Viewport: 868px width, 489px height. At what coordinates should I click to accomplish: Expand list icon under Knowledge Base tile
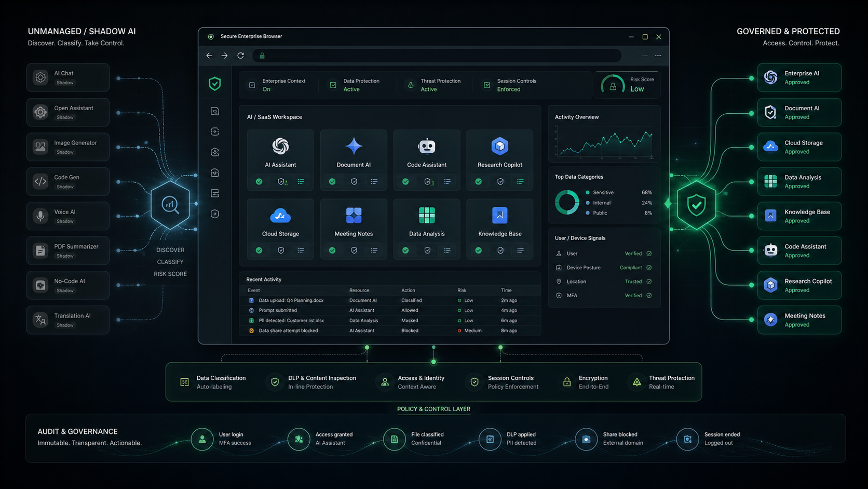click(x=520, y=250)
